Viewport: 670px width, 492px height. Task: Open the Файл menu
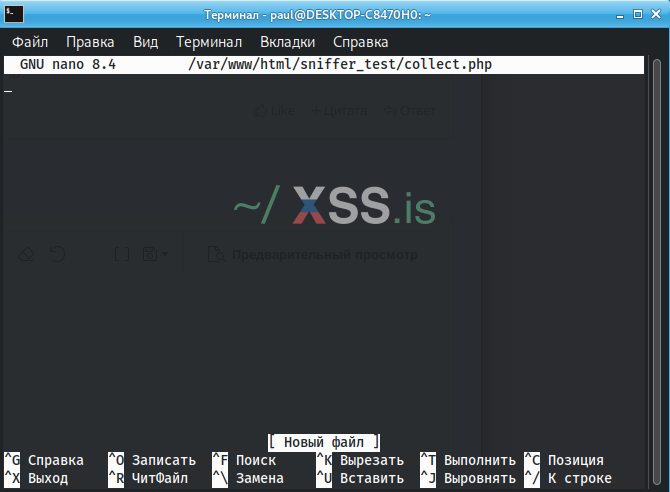(x=30, y=42)
